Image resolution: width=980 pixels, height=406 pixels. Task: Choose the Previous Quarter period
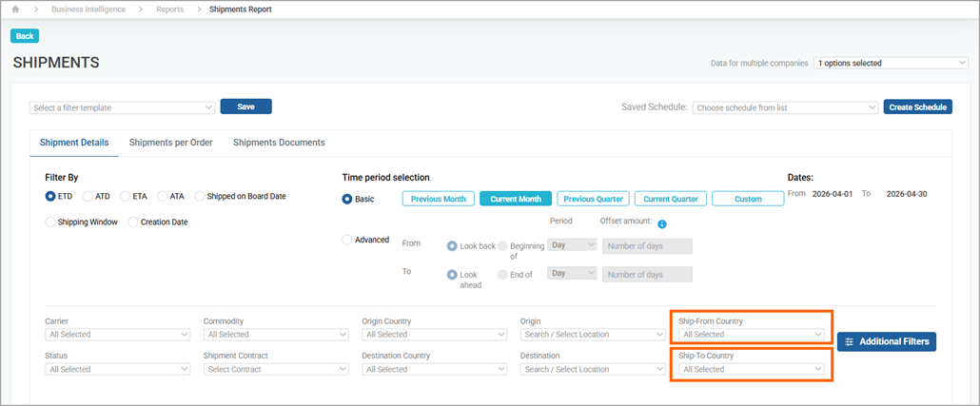coord(593,199)
